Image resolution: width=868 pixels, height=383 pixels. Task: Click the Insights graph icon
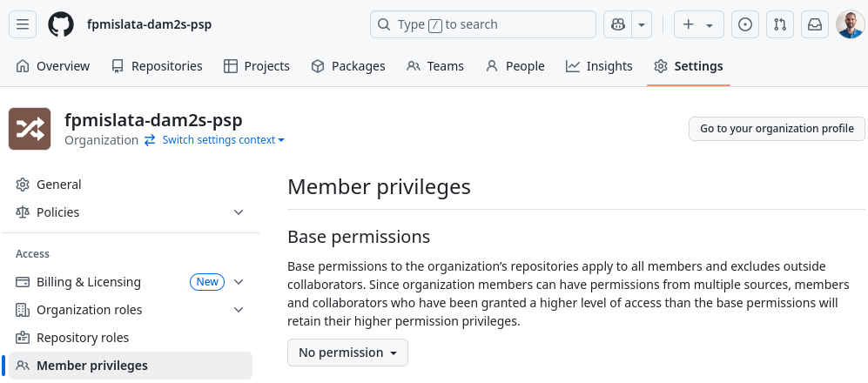click(x=572, y=66)
